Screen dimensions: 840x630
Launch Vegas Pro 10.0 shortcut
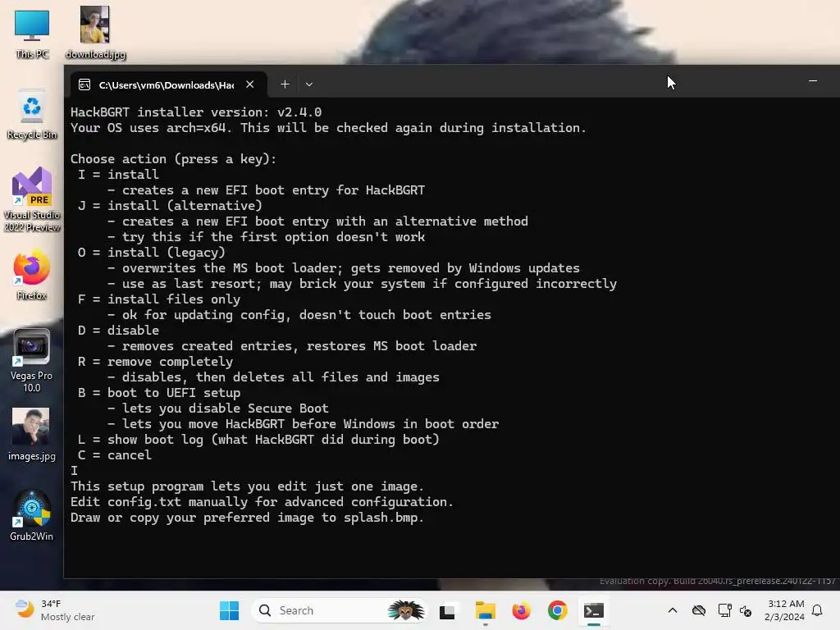(x=32, y=361)
